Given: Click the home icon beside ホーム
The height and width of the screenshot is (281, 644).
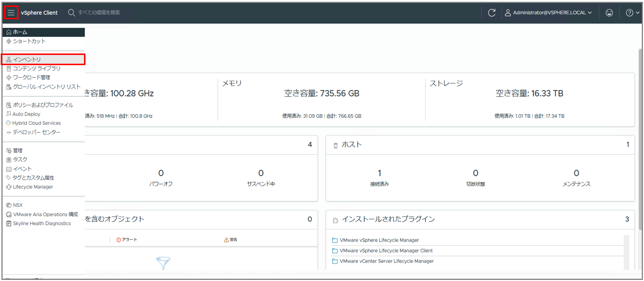Looking at the screenshot, I should coord(9,32).
